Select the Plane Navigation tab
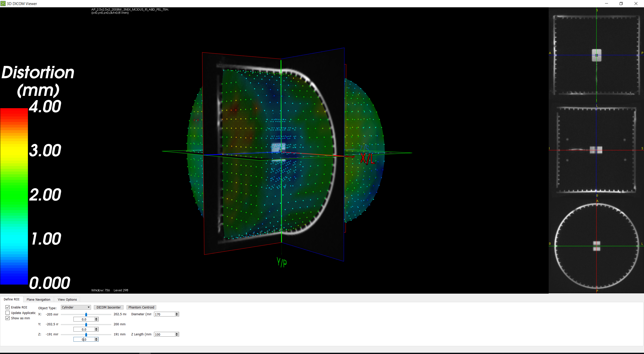The width and height of the screenshot is (644, 354). coord(39,299)
